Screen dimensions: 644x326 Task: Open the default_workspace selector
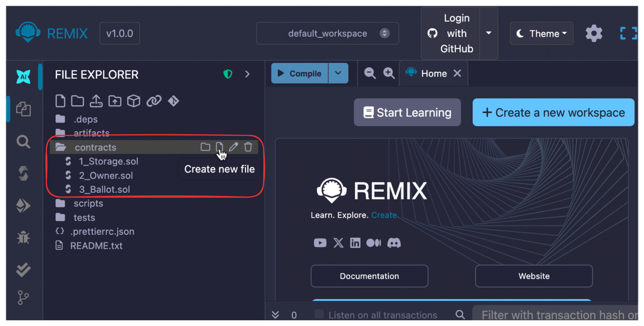[327, 33]
